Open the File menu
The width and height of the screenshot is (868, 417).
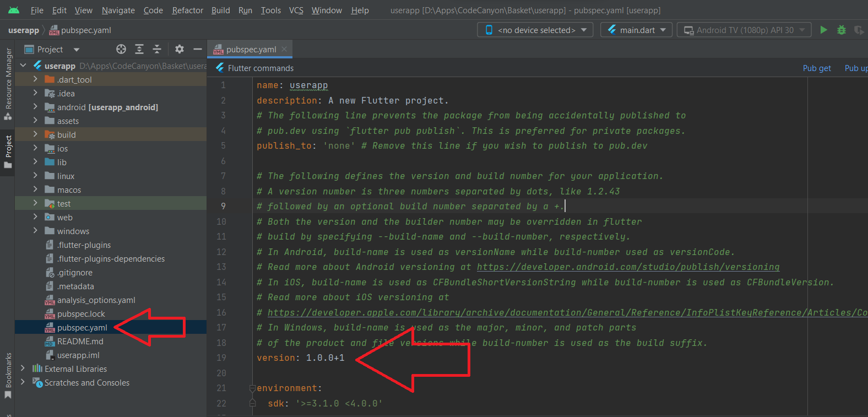click(x=37, y=10)
